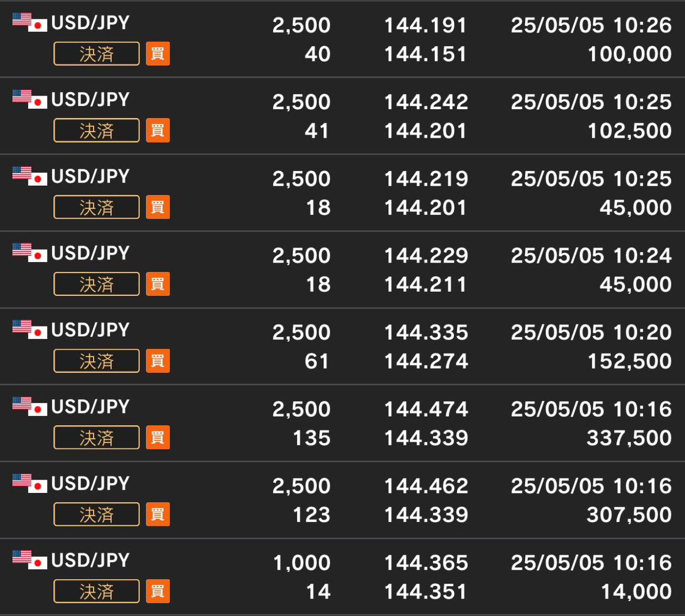
Task: Click the flag icon on the 144.242 position row
Action: pyautogui.click(x=30, y=99)
